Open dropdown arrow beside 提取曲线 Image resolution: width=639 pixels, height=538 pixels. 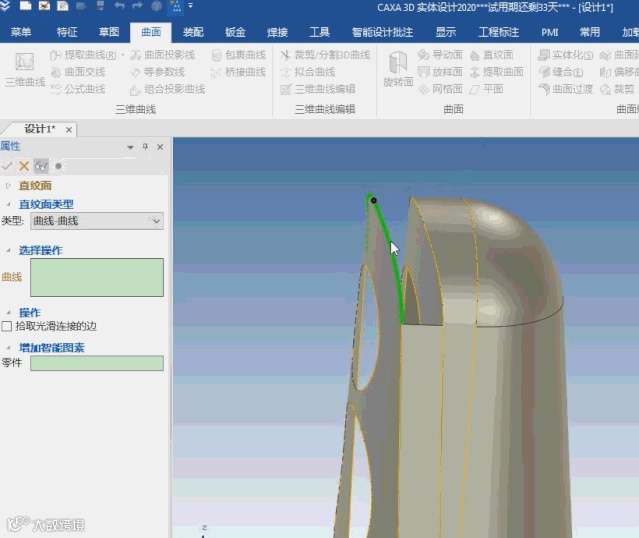click(x=122, y=55)
